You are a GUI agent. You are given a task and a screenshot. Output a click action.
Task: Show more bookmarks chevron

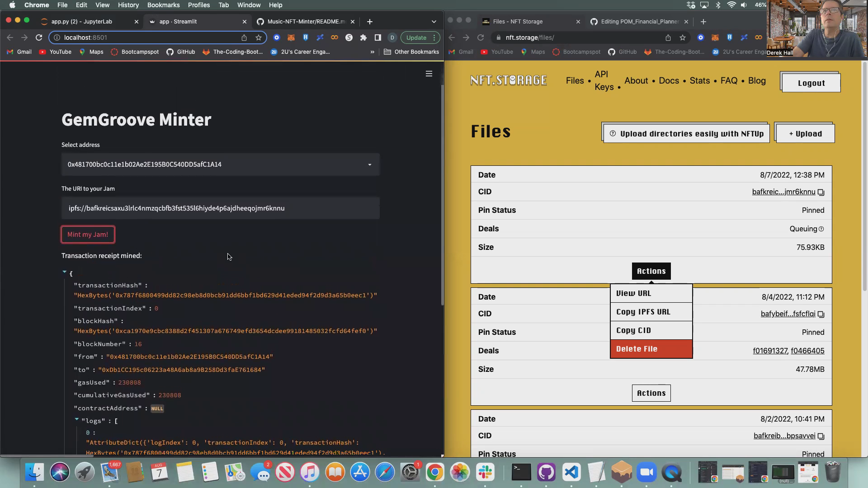click(x=372, y=52)
